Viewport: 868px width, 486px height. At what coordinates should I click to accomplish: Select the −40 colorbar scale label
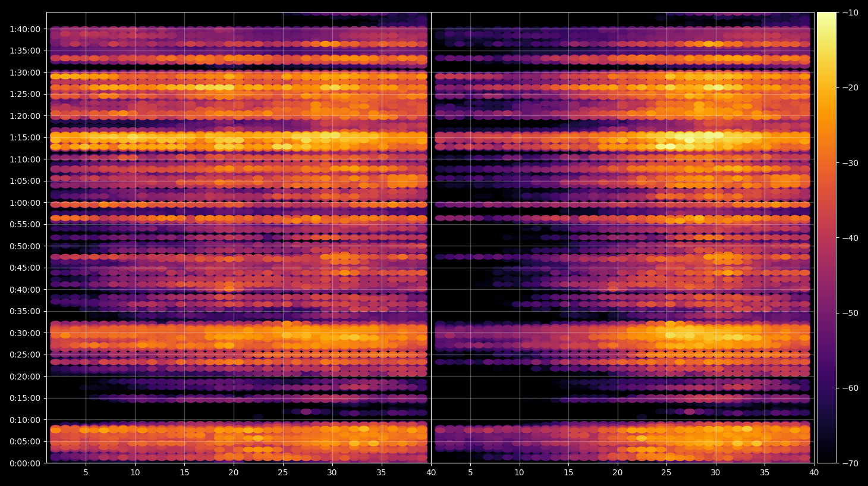850,238
